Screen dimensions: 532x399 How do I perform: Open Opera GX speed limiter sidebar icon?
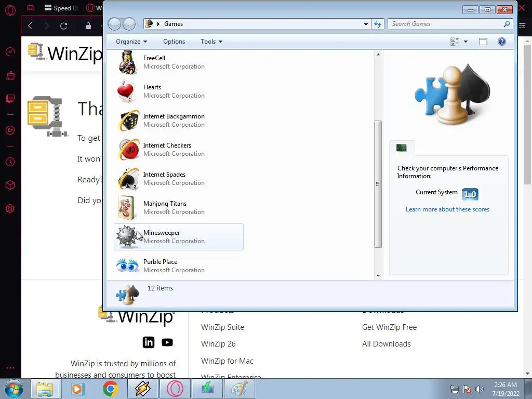point(10,51)
